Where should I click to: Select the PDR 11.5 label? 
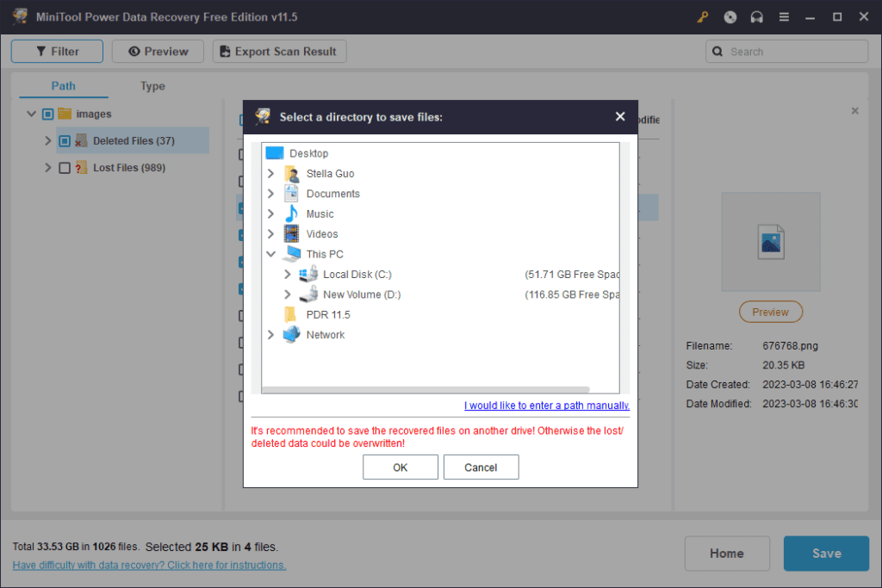pos(328,315)
